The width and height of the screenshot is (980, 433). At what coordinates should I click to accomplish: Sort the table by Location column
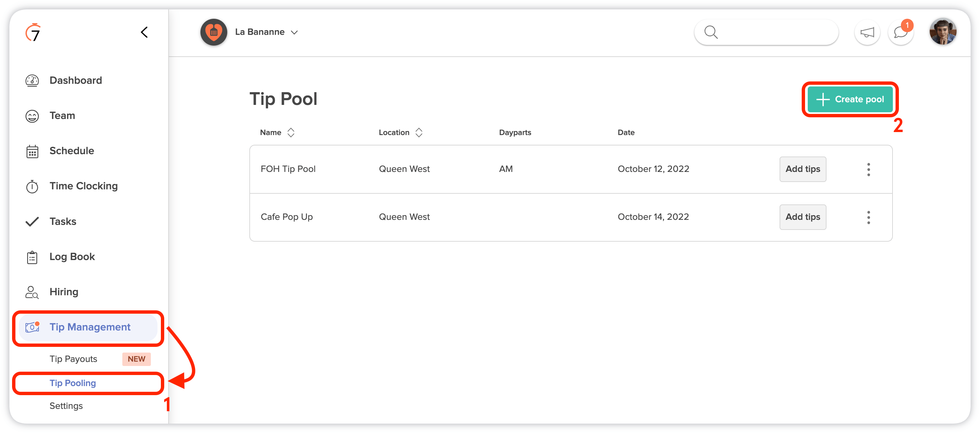[x=419, y=132]
